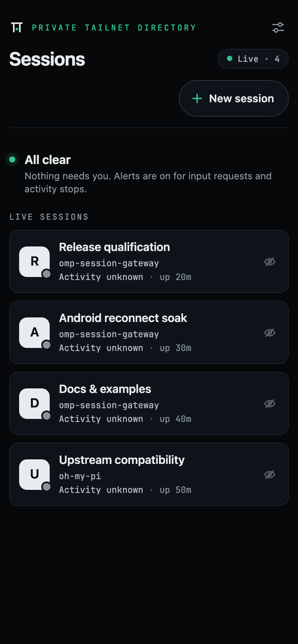Click the U avatar for Upstream compatibility
This screenshot has width=298, height=644.
(x=34, y=475)
